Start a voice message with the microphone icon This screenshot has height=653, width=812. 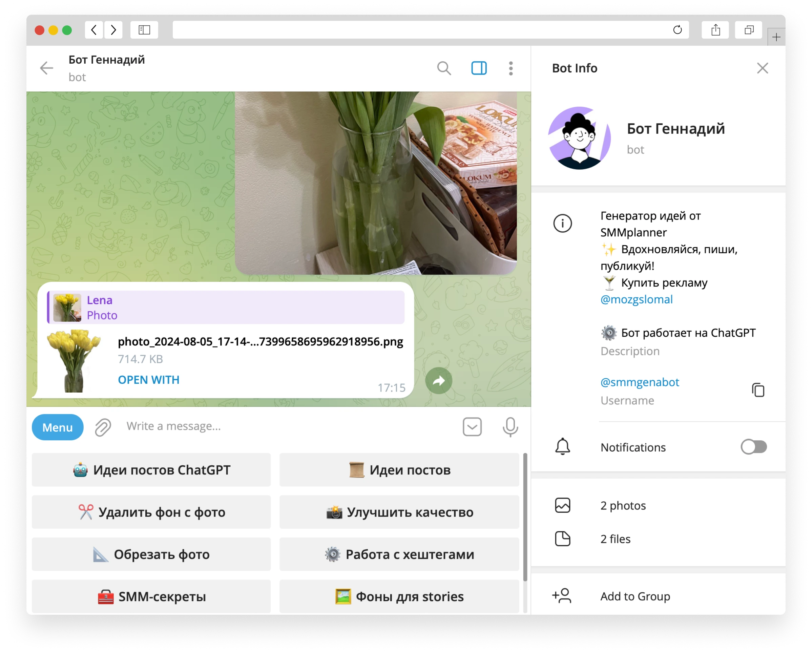510,427
